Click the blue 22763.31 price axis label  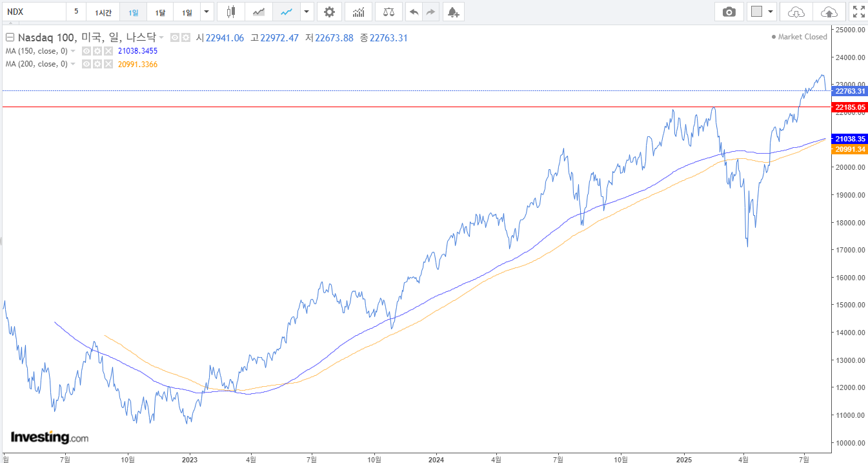[849, 91]
